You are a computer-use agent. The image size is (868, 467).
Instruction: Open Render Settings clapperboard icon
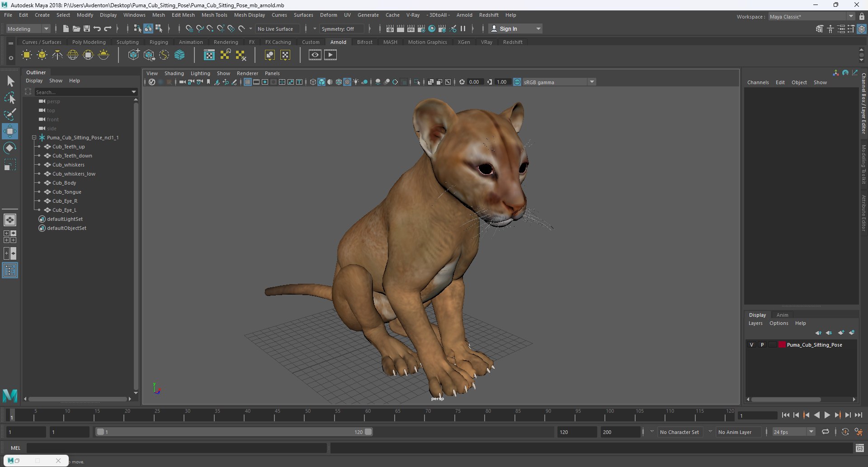[x=421, y=29]
